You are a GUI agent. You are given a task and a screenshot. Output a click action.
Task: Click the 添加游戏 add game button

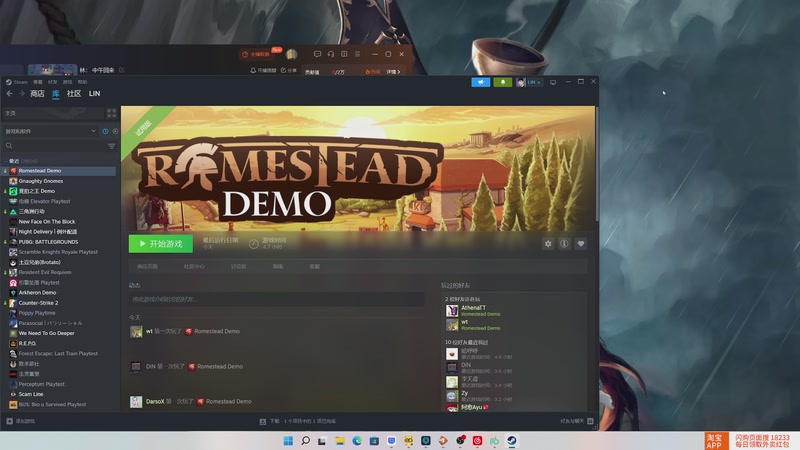(x=20, y=421)
